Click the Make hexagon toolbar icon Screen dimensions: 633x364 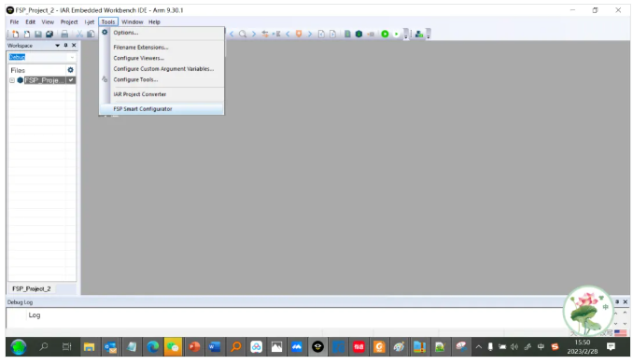pos(359,35)
